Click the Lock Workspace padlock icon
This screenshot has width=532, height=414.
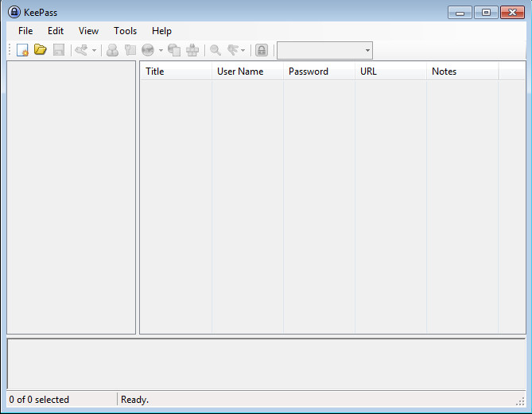[x=262, y=50]
